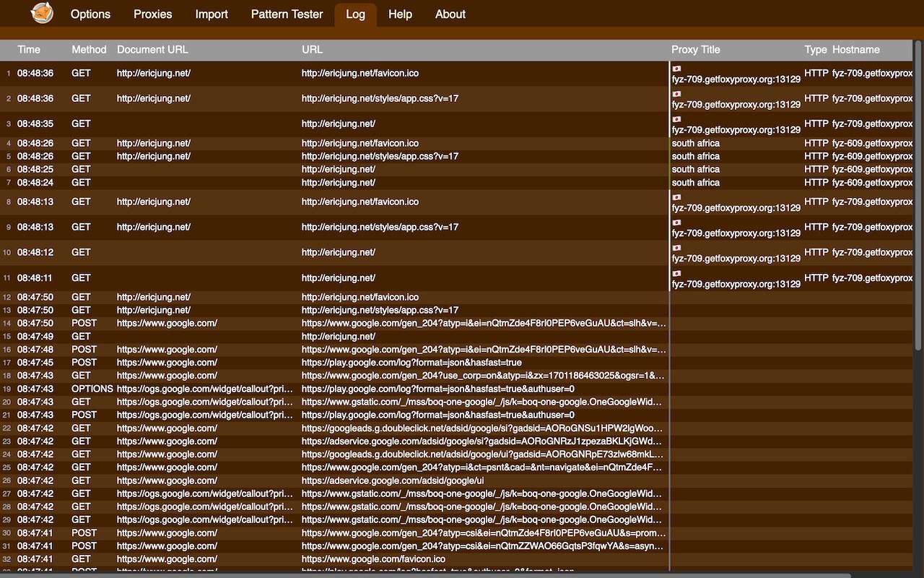Screen dimensions: 924x578
Task: Click the play.google.com log URL in row 17
Action: (x=411, y=363)
